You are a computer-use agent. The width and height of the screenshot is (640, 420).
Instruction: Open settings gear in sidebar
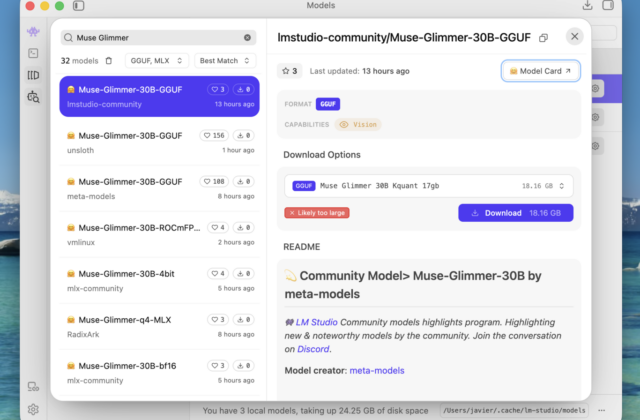[x=33, y=409]
